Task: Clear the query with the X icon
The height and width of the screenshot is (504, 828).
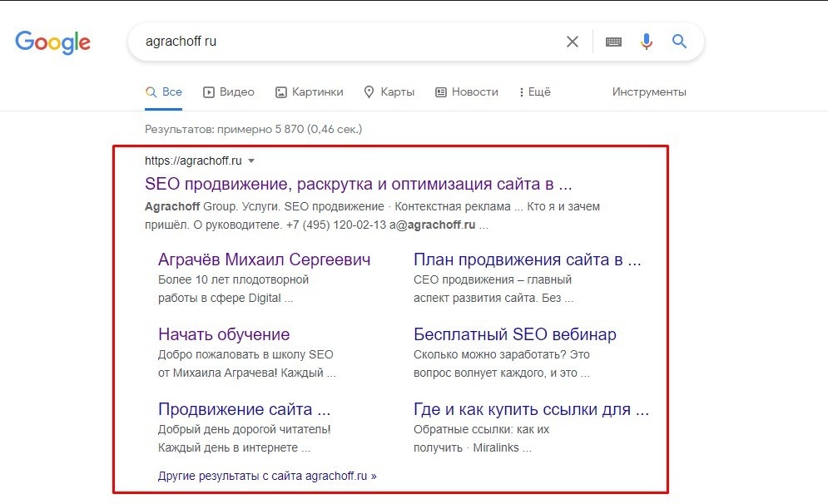Action: [572, 41]
